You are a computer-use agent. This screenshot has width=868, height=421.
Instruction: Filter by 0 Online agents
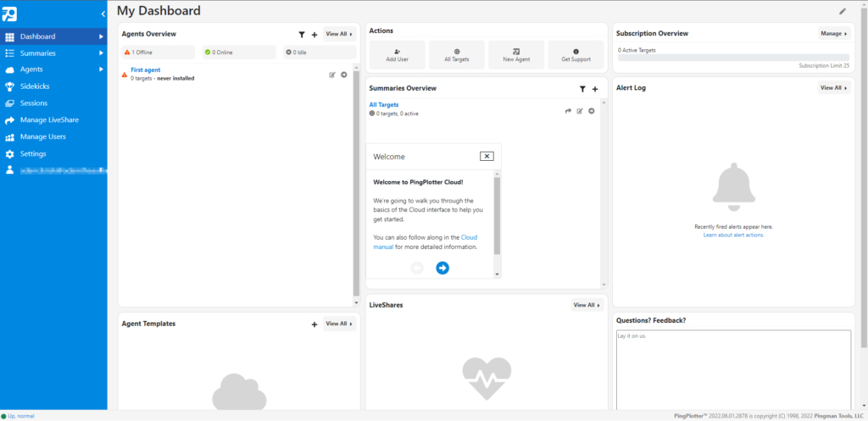click(x=239, y=52)
